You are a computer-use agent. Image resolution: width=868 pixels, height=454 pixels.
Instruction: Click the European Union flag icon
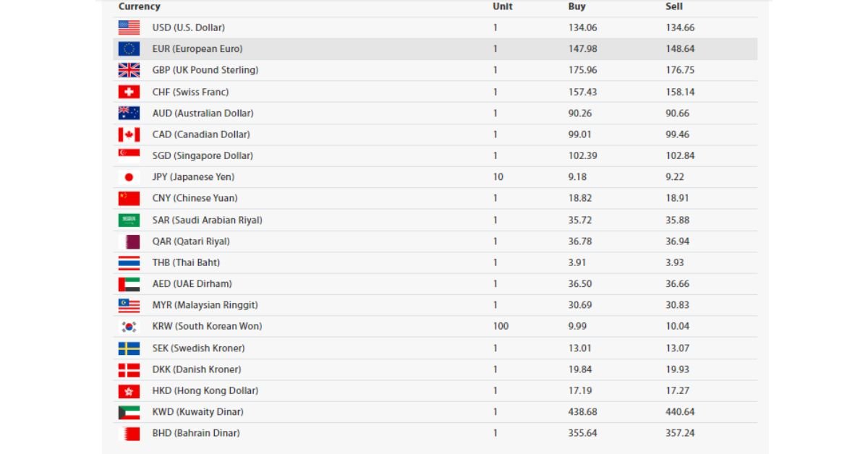pyautogui.click(x=129, y=49)
